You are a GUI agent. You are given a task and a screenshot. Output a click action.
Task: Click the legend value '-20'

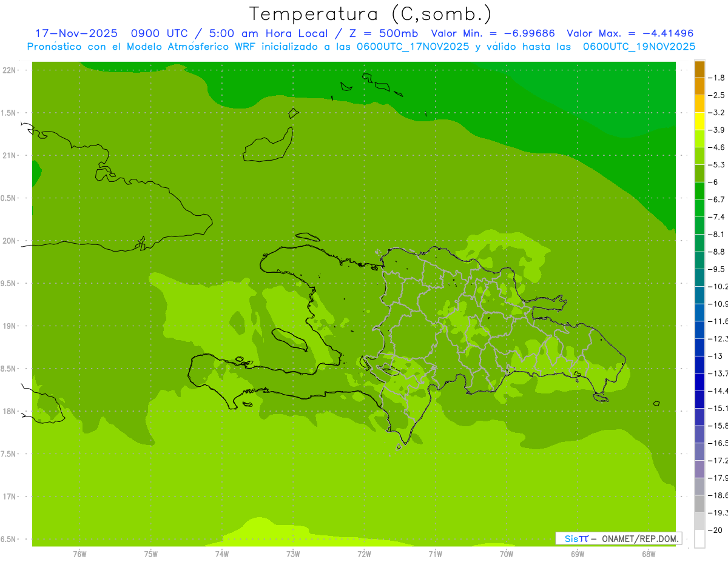(715, 530)
